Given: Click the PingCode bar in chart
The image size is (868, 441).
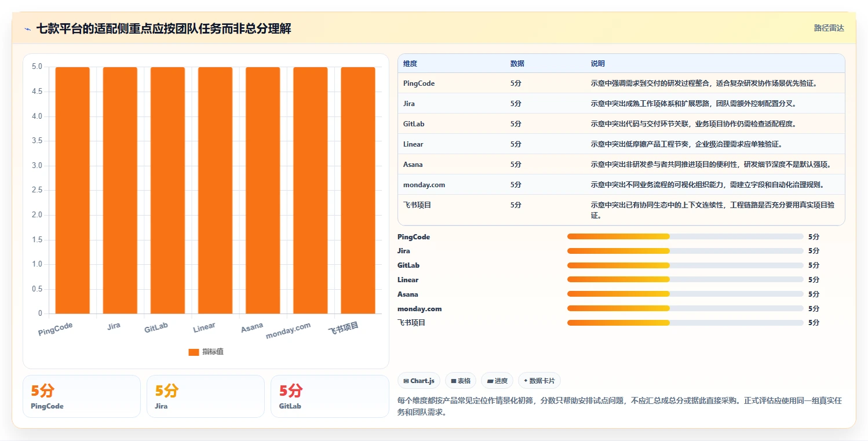Looking at the screenshot, I should click(x=72, y=190).
